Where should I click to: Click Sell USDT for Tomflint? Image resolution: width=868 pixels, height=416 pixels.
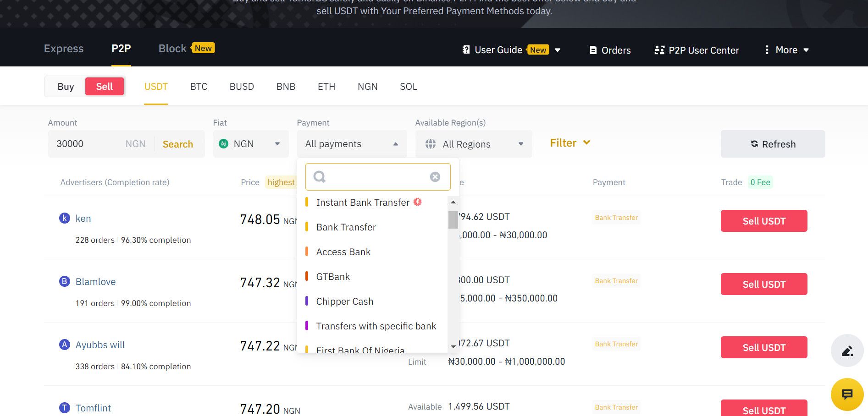(x=764, y=408)
